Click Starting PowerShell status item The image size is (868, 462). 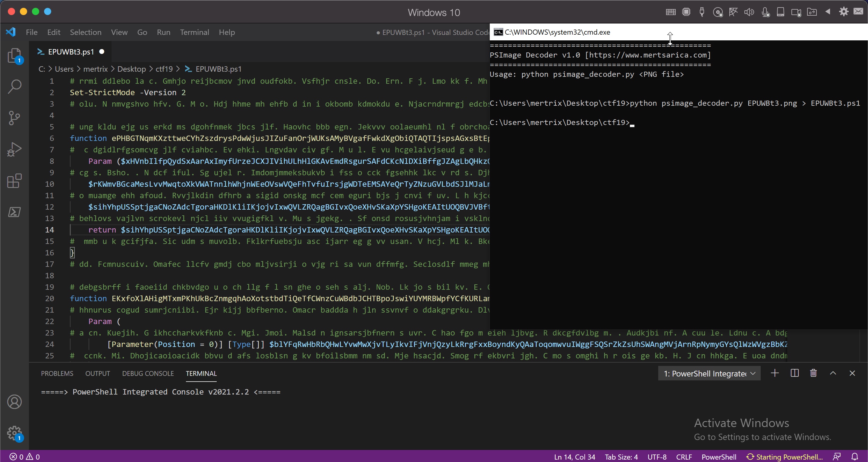[784, 457]
